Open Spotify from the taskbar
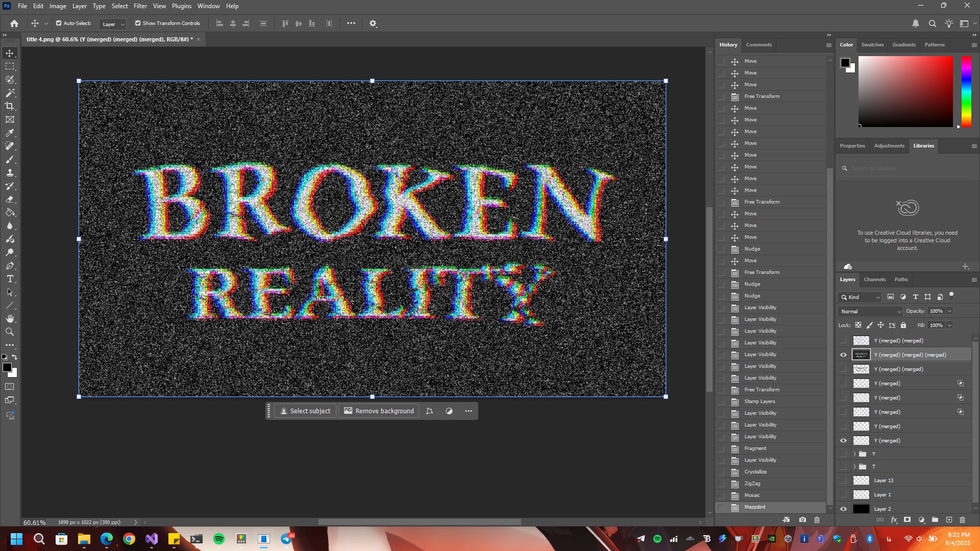The width and height of the screenshot is (980, 551). [x=219, y=539]
